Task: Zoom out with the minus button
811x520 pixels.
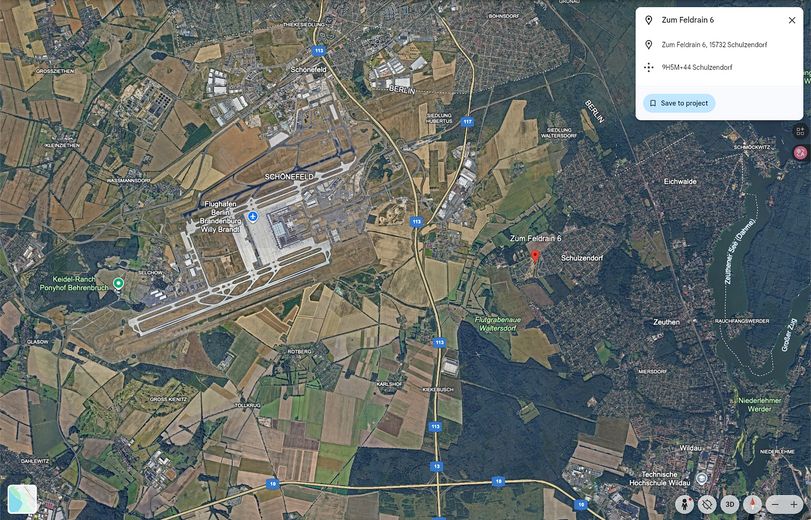Action: point(775,504)
